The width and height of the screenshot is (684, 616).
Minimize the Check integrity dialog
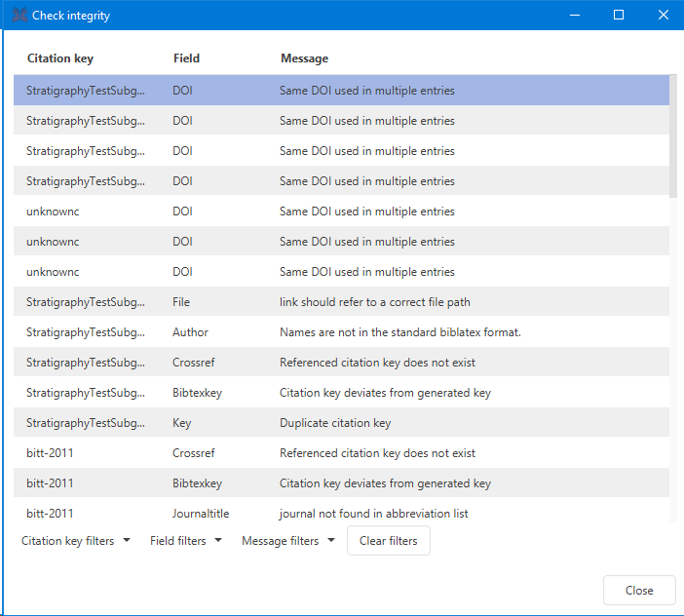click(574, 16)
